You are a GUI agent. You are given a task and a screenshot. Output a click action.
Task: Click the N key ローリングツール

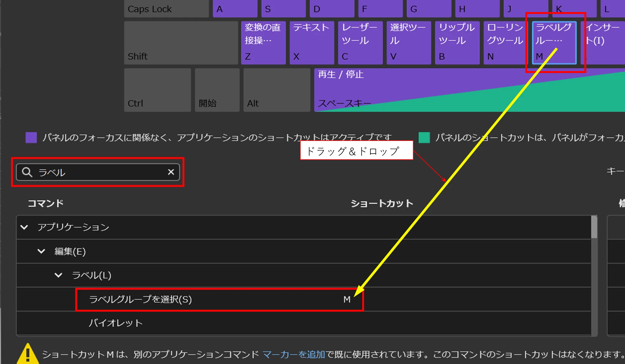coord(505,43)
